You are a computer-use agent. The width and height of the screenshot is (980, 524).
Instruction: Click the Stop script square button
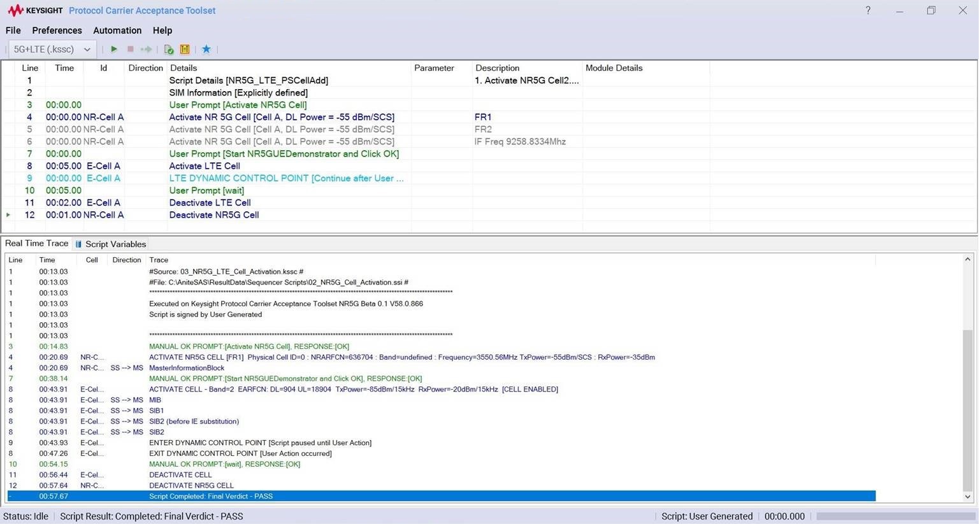point(131,49)
